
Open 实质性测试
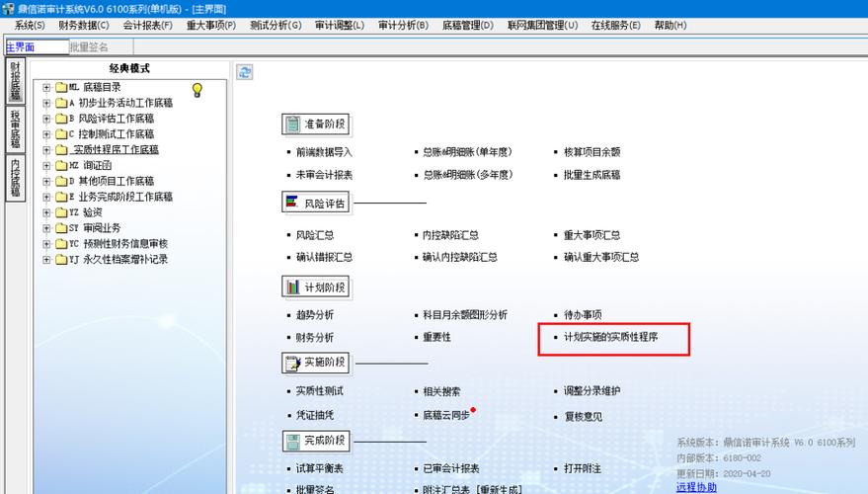point(319,391)
